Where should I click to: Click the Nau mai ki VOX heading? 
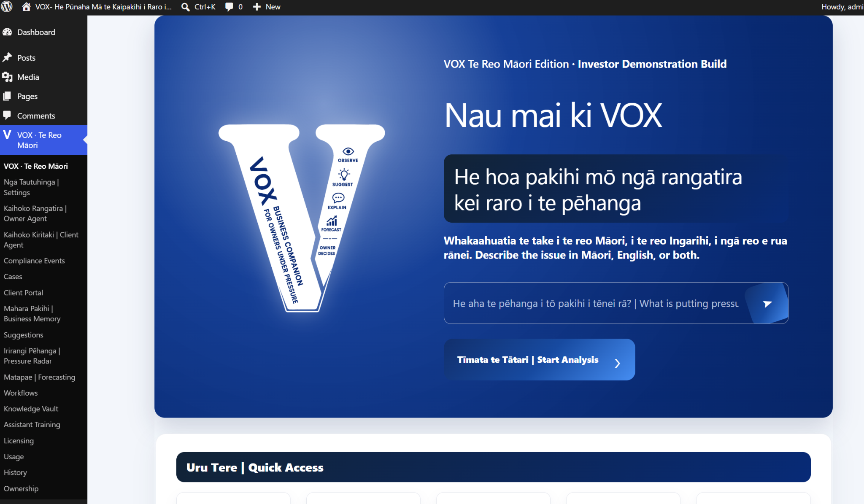pyautogui.click(x=553, y=115)
